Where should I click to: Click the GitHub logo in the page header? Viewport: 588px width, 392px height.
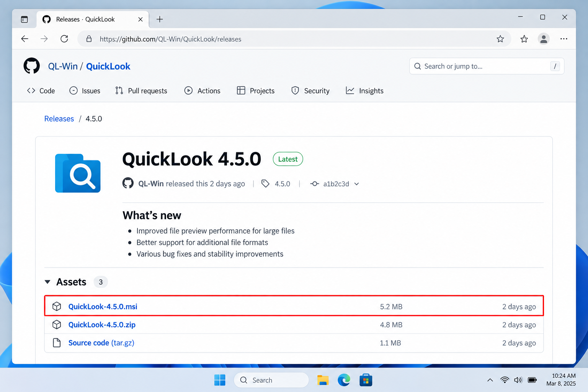click(x=32, y=66)
